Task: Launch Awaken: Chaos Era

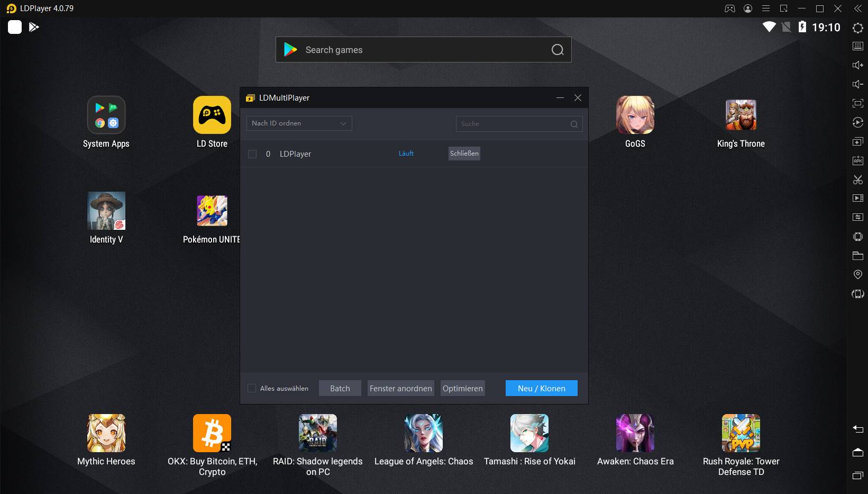Action: tap(635, 439)
